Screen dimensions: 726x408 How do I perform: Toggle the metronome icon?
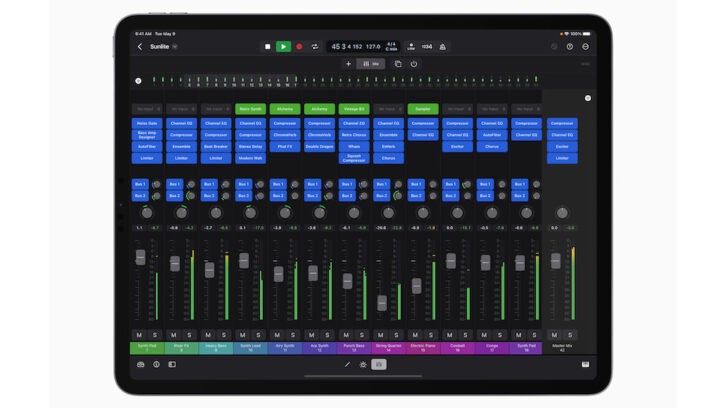point(443,47)
